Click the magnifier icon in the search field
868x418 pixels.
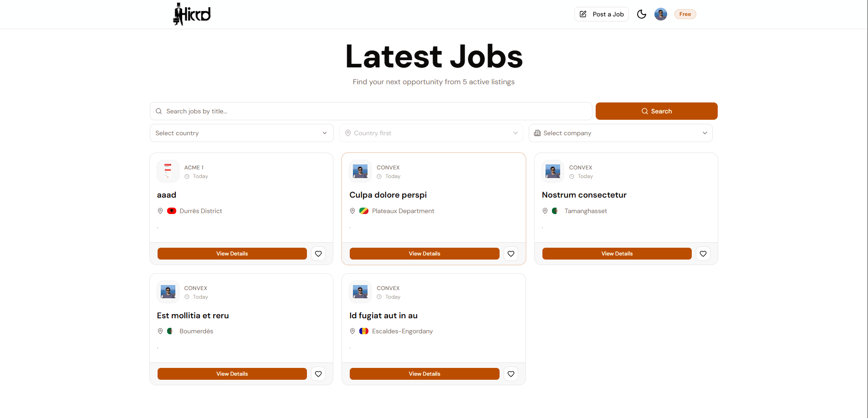coord(159,111)
